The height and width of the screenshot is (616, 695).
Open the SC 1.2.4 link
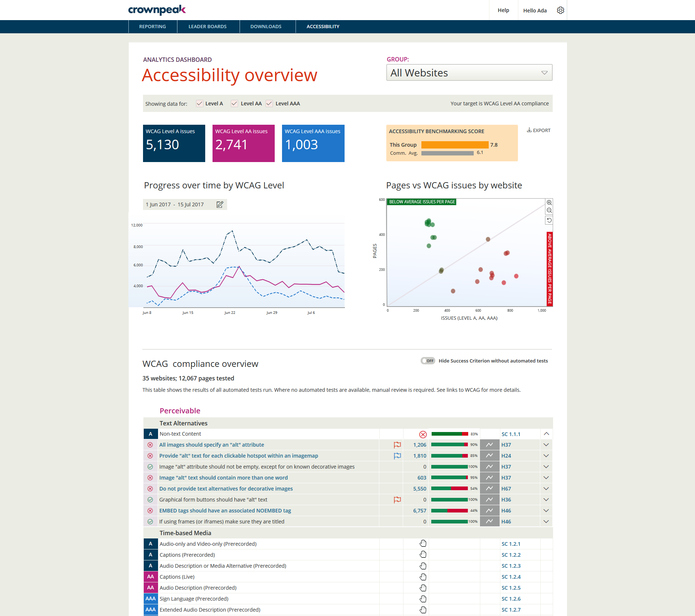coord(511,577)
